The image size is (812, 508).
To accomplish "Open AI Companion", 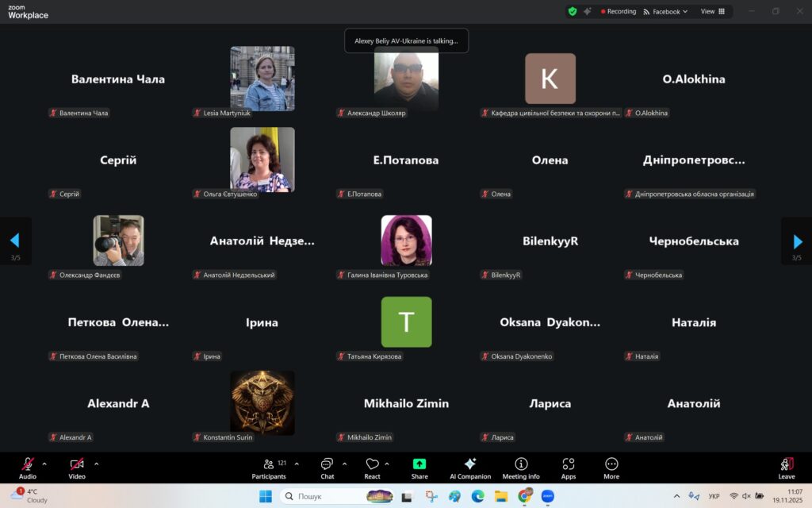I will coord(469,468).
